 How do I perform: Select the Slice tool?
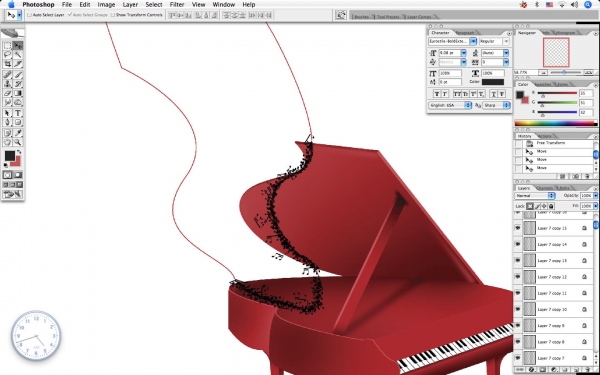point(18,64)
